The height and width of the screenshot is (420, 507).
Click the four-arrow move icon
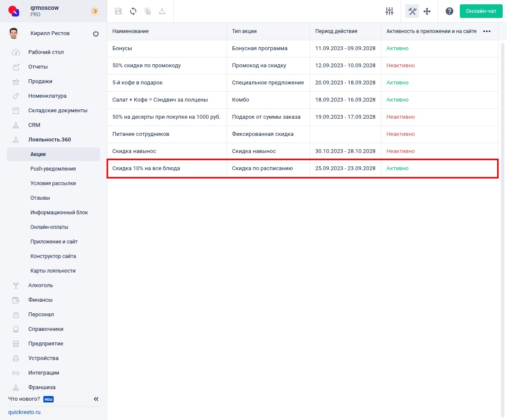427,11
